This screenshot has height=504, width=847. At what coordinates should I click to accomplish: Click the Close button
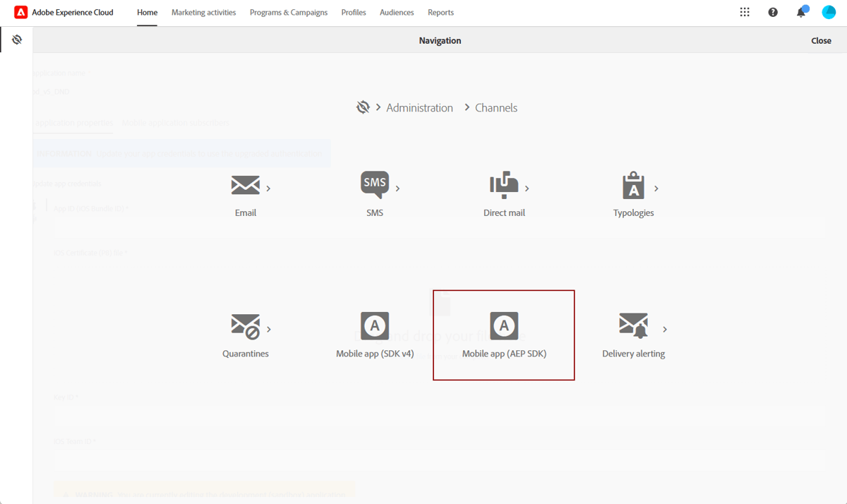coord(821,40)
